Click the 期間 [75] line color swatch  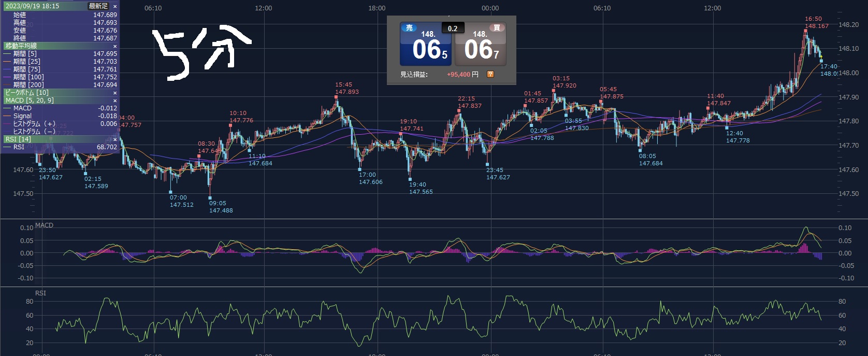(7, 69)
